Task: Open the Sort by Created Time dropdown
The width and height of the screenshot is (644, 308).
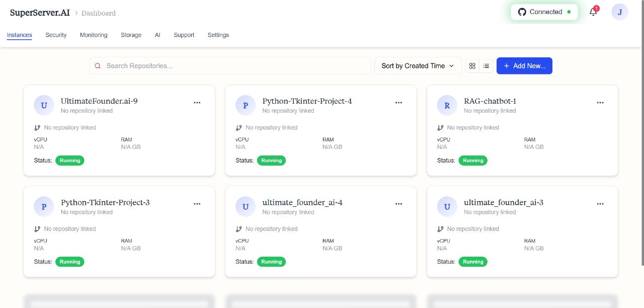Action: coord(418,66)
